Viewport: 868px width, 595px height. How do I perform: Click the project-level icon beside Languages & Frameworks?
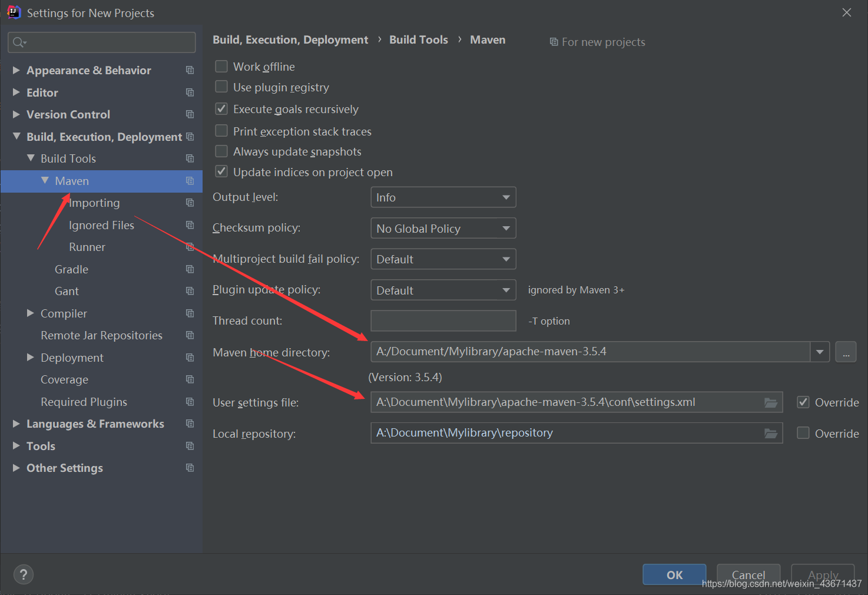(x=190, y=424)
